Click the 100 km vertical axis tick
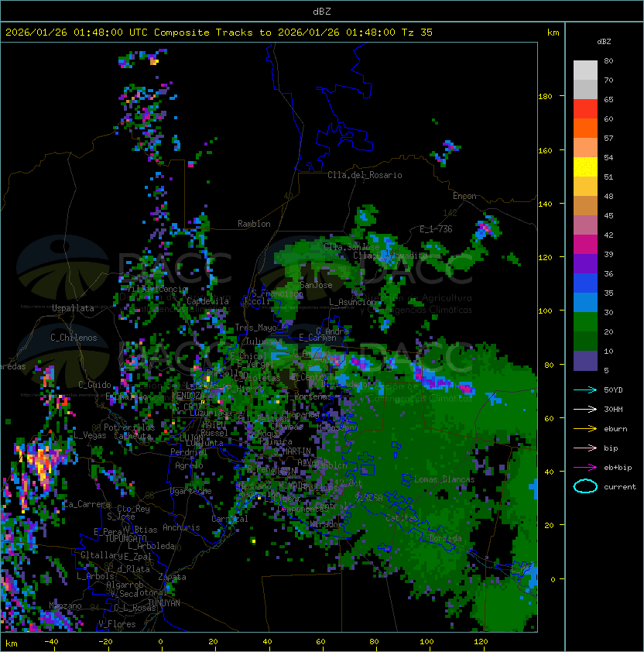Image resolution: width=644 pixels, height=652 pixels. (x=545, y=311)
